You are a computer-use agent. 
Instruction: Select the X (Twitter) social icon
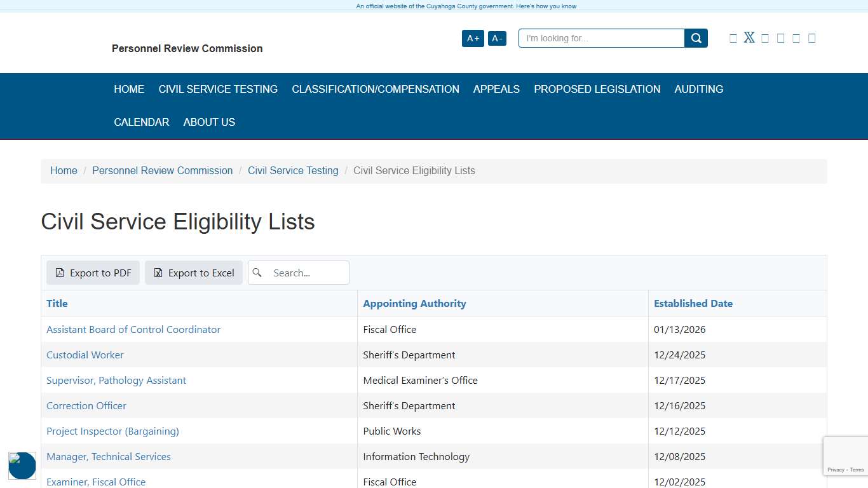point(749,37)
